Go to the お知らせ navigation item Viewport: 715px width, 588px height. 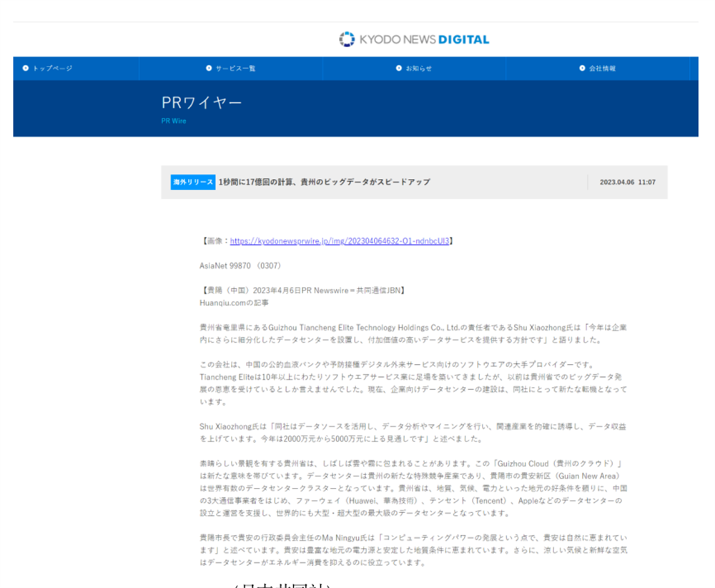pos(418,69)
